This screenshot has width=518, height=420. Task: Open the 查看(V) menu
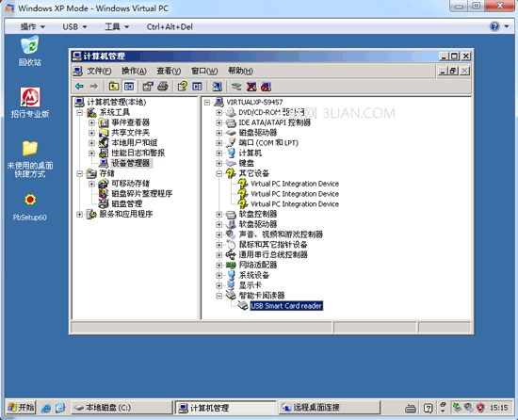[169, 71]
